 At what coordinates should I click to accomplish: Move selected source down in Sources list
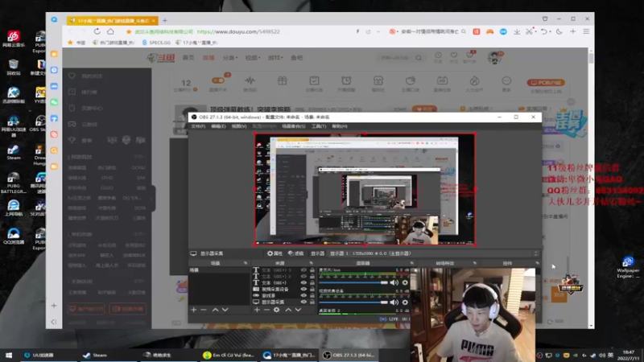pos(298,310)
